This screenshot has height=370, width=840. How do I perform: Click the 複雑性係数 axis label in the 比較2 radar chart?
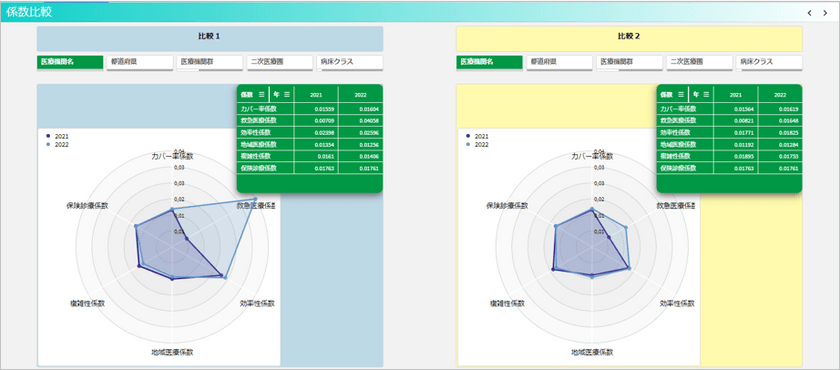(507, 303)
